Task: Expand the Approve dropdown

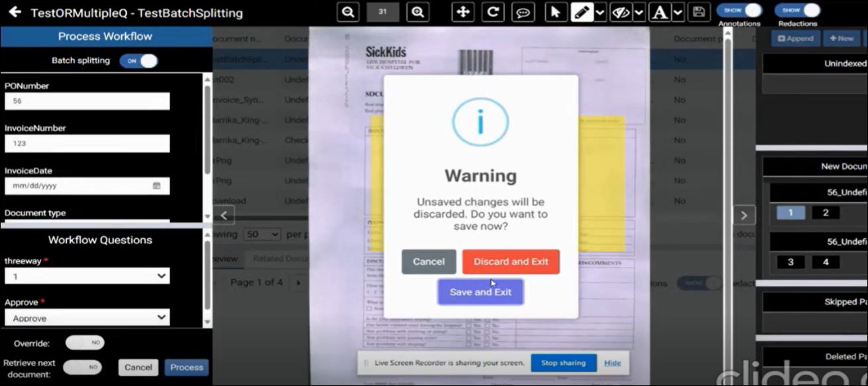Action: pyautogui.click(x=87, y=318)
